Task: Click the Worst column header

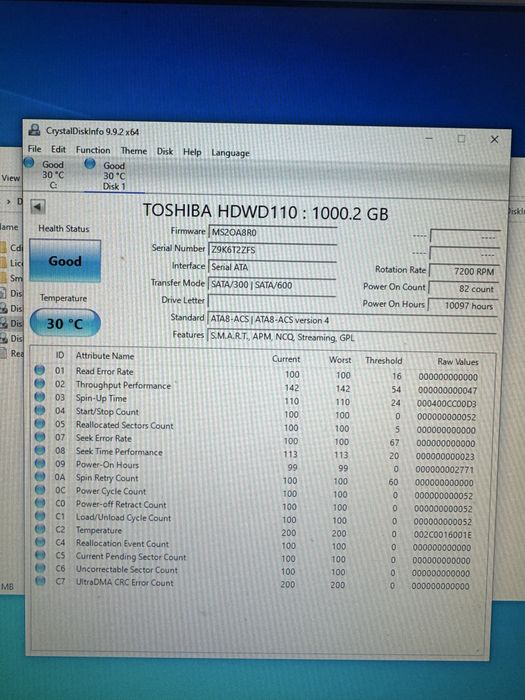Action: click(340, 360)
